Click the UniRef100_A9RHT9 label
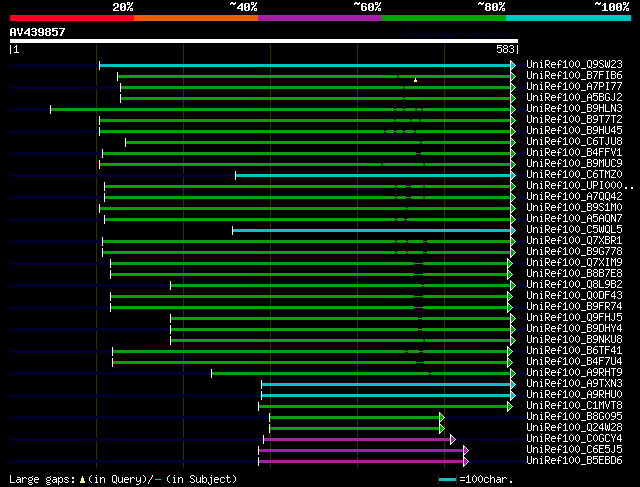 point(574,373)
